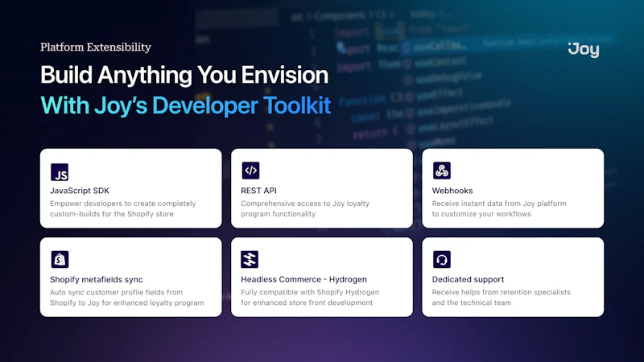Click the Shopify bag icon
Viewport: 644px width, 362px height.
point(60,259)
